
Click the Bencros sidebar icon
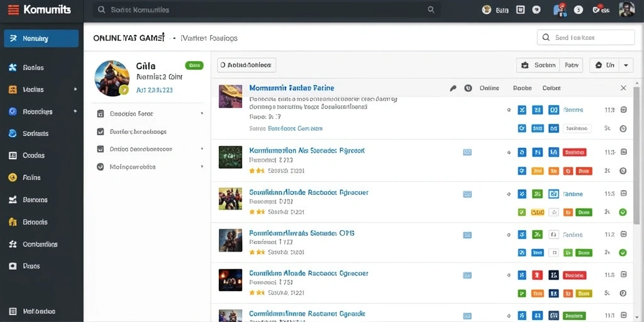click(13, 199)
